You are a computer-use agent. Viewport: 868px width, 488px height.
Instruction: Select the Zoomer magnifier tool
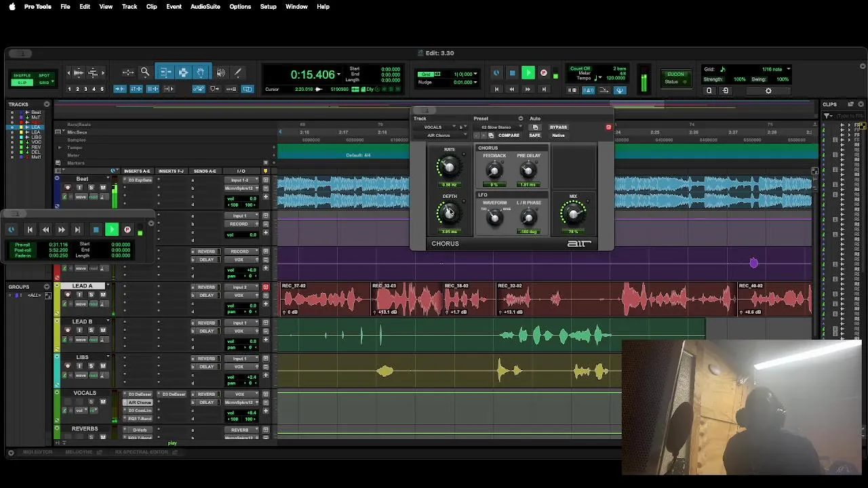[x=145, y=72]
